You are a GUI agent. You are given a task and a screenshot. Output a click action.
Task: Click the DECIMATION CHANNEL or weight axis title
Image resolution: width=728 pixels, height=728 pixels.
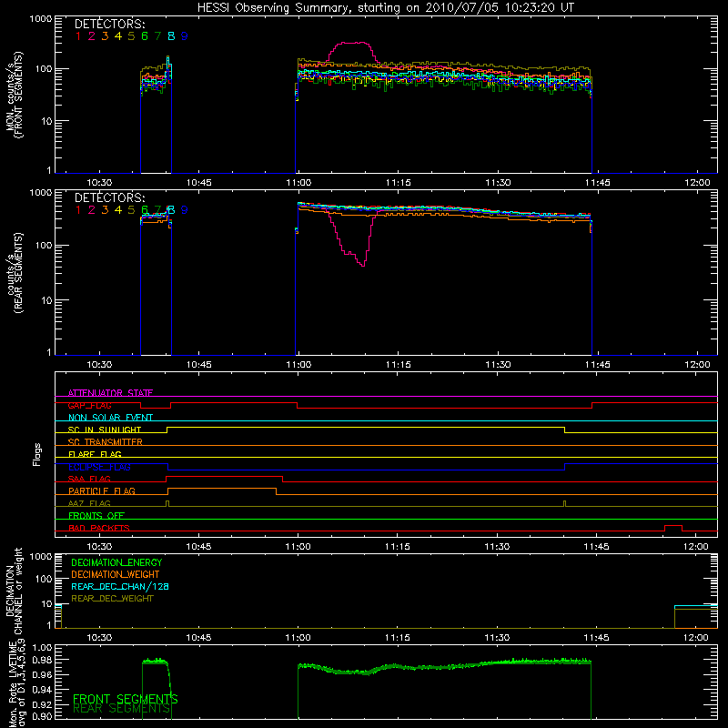click(15, 591)
